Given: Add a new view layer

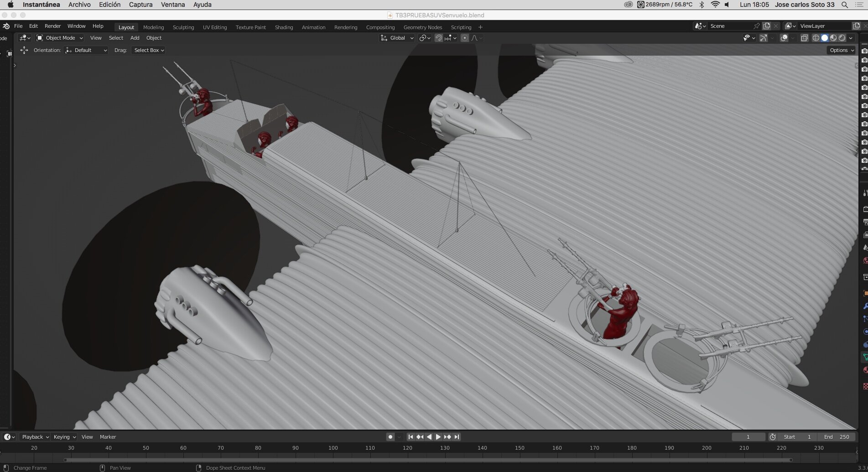Looking at the screenshot, I should click(857, 26).
